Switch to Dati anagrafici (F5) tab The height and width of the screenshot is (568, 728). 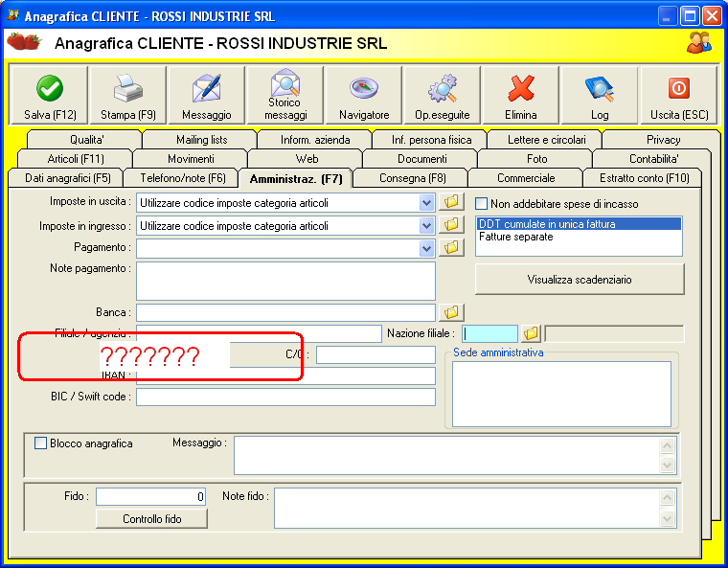click(x=68, y=178)
